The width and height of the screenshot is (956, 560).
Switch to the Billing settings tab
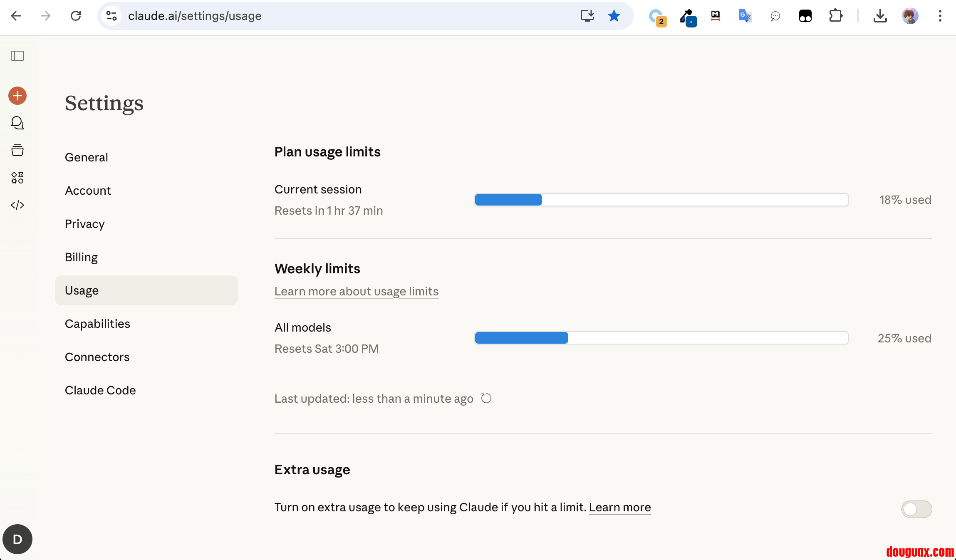[x=82, y=257]
